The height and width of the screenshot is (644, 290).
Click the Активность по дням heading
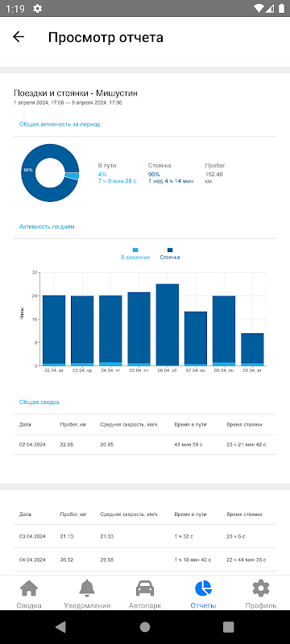(x=47, y=226)
